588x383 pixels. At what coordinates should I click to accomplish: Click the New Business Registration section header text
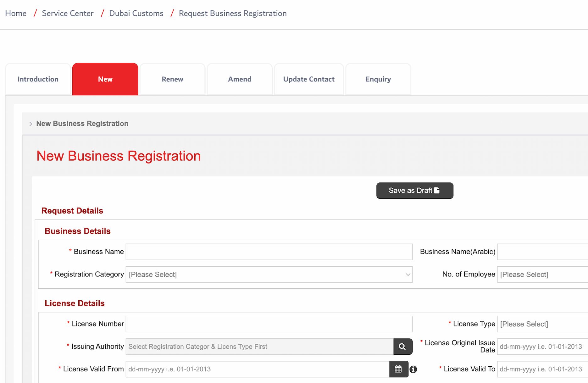tap(82, 124)
